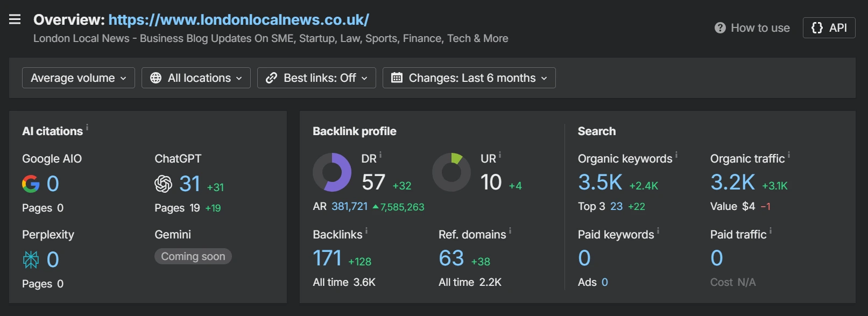The image size is (868, 316).
Task: Click the purple DR donut chart
Action: coord(332,172)
